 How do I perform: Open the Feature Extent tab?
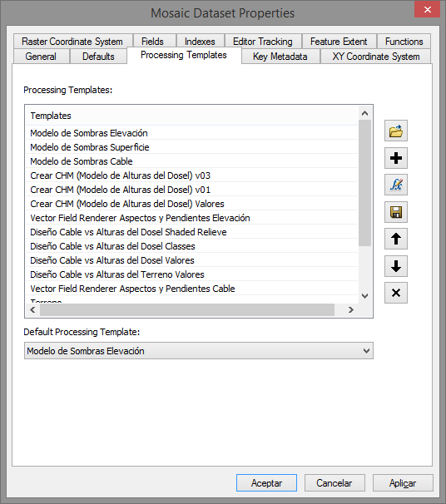coord(339,42)
